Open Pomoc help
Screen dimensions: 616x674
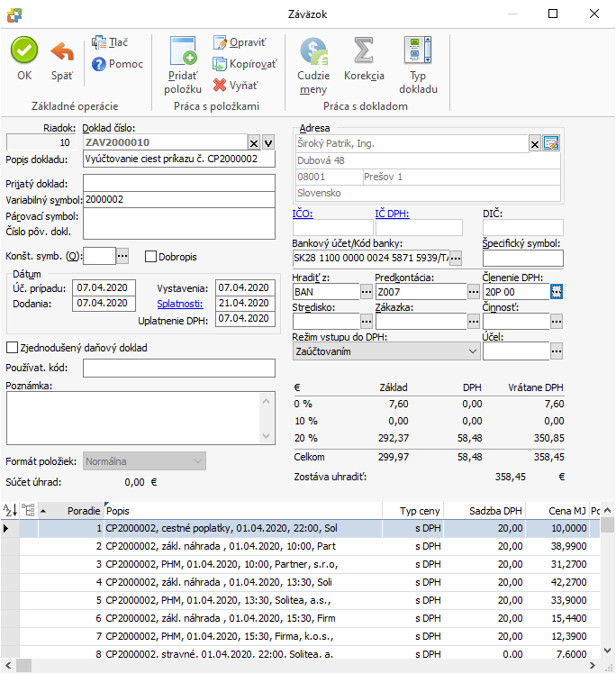[118, 64]
